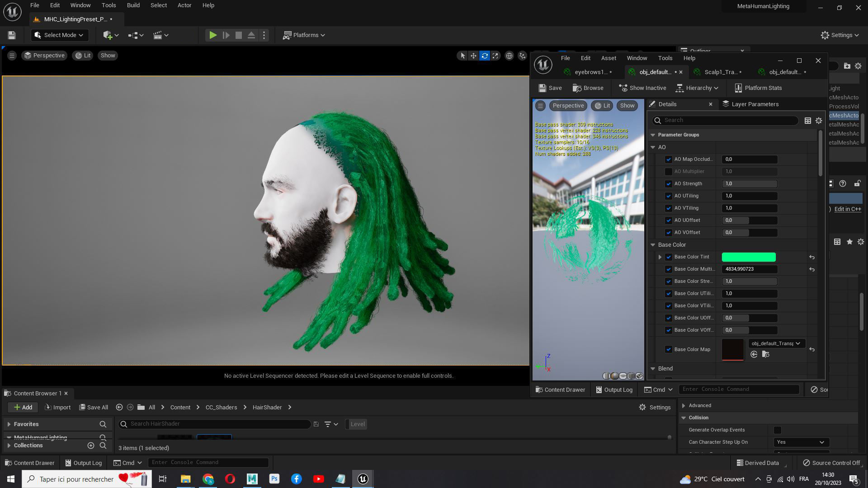Enable Generate Overlap Events checkbox
868x488 pixels.
(778, 430)
